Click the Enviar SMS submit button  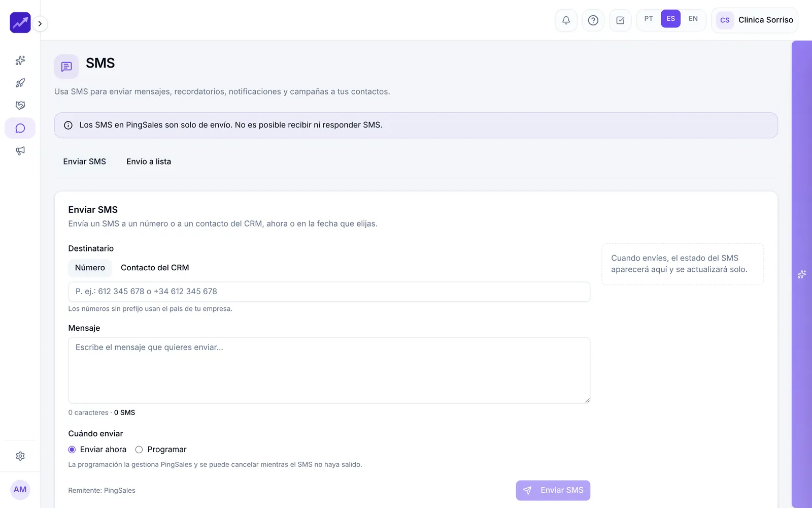pyautogui.click(x=553, y=490)
